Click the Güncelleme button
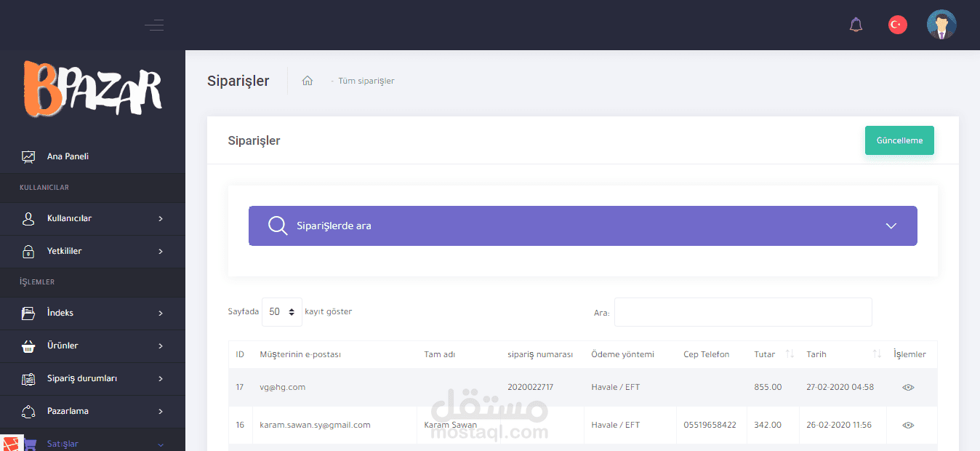 pyautogui.click(x=899, y=140)
